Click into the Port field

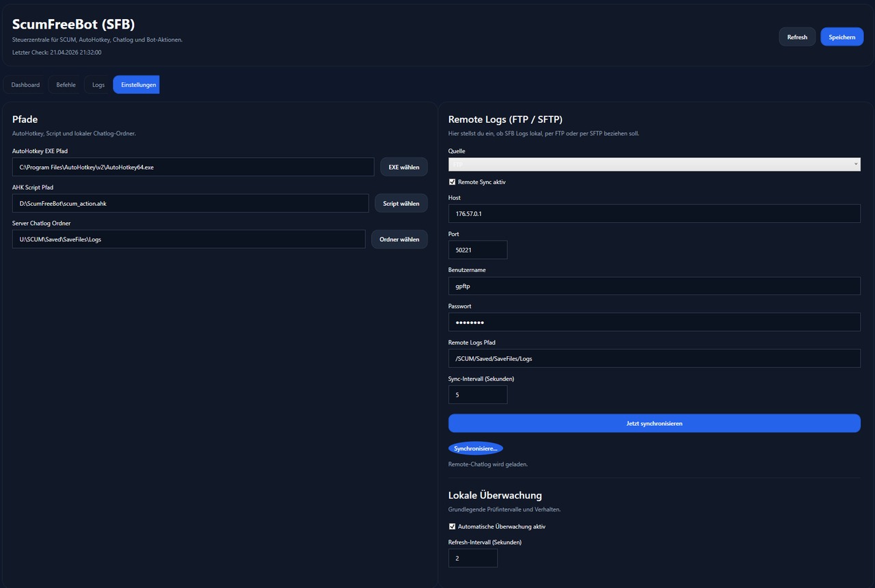point(477,250)
